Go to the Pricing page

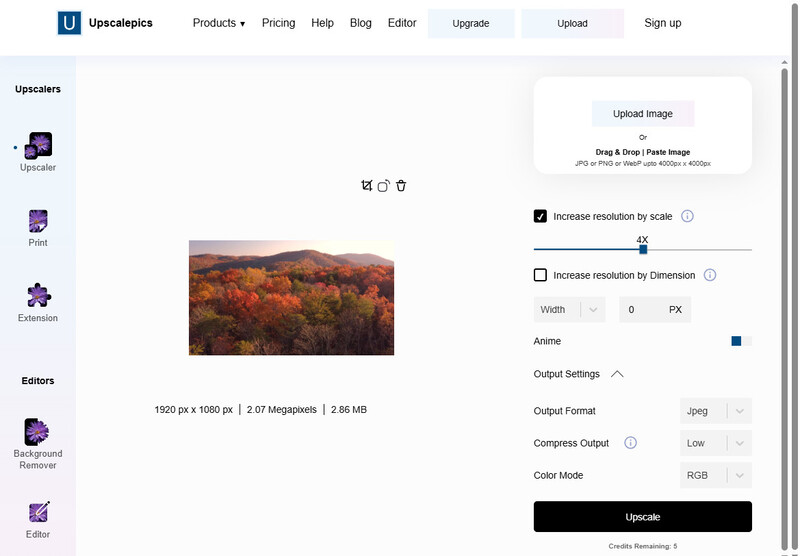[279, 23]
